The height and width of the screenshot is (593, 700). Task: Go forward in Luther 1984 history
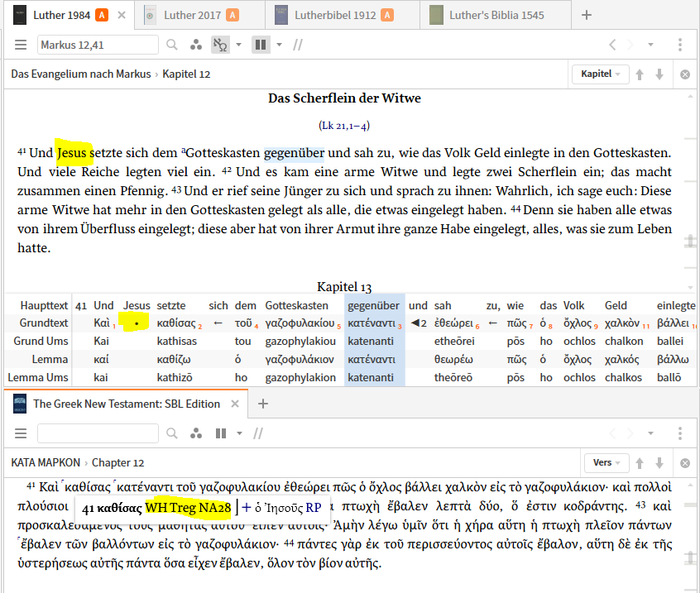pyautogui.click(x=630, y=45)
